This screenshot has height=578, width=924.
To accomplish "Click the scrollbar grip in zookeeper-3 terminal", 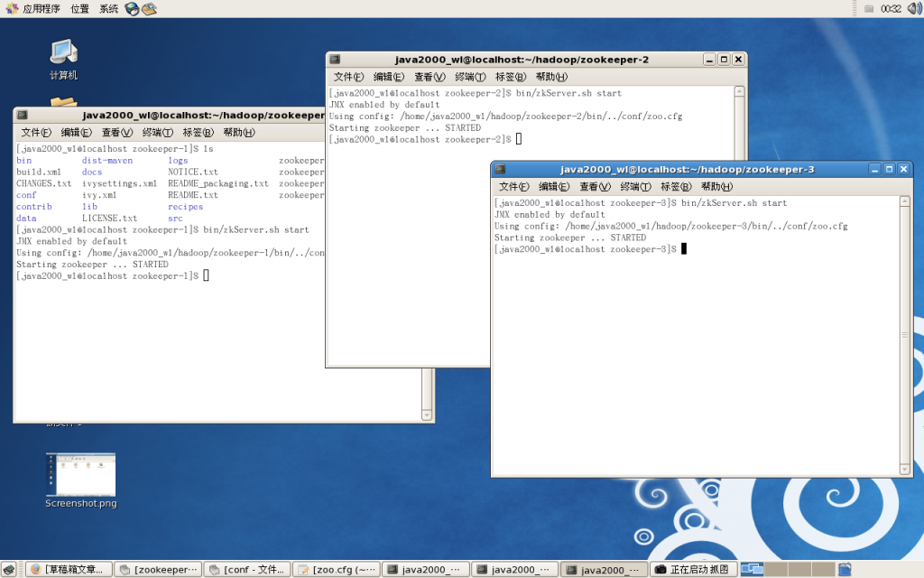I will [x=905, y=335].
